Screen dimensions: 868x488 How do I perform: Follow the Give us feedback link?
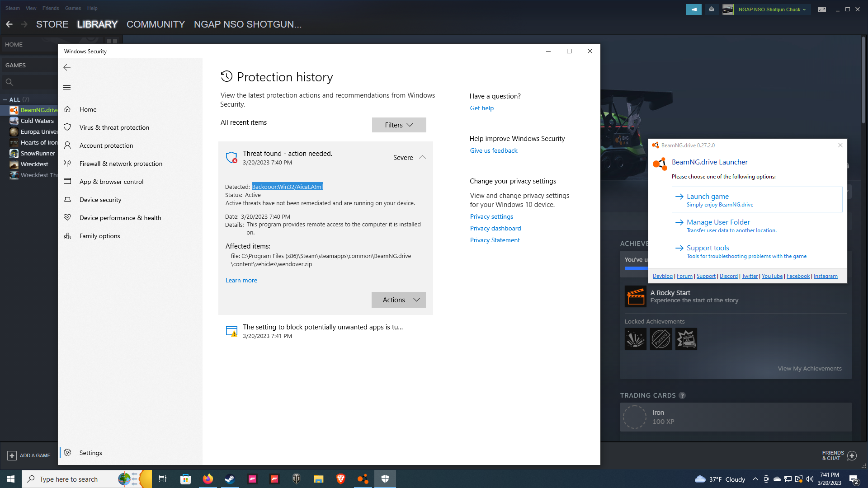tap(494, 150)
